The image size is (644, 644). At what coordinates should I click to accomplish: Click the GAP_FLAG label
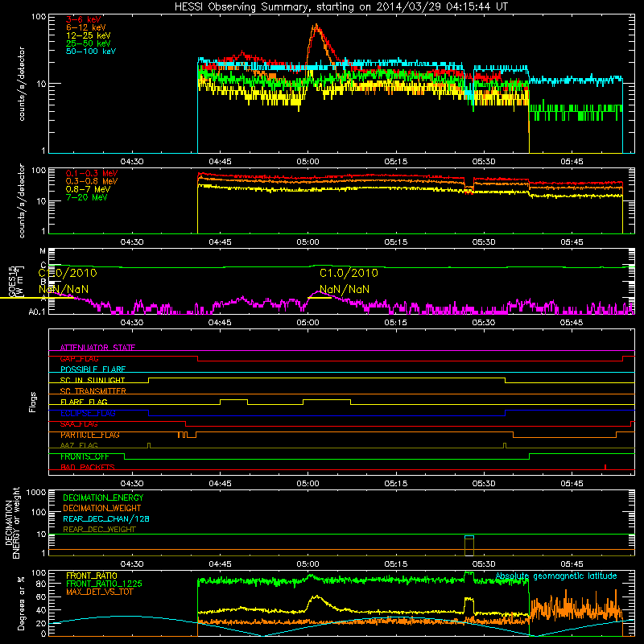(x=79, y=358)
